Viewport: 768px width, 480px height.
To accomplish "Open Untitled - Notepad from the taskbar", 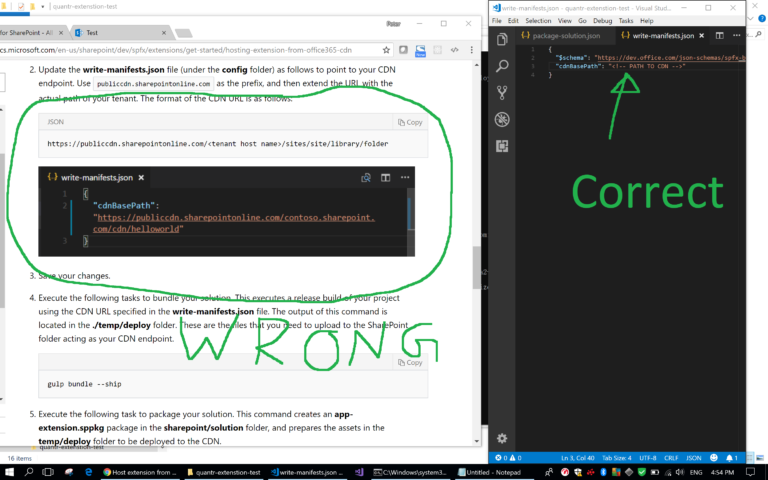I will click(x=489, y=472).
